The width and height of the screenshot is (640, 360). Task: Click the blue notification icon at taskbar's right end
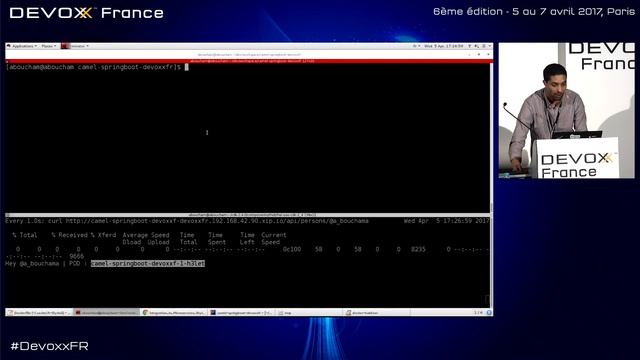pos(489,313)
